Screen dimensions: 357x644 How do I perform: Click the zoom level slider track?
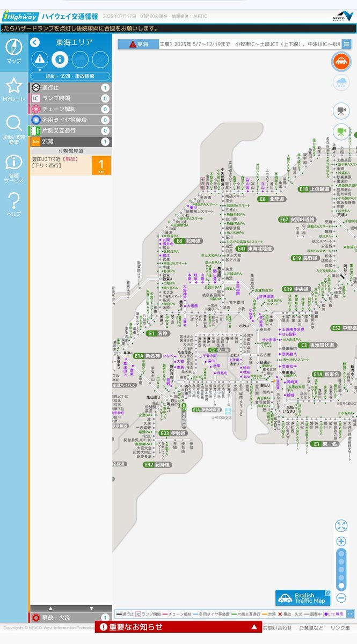(x=341, y=569)
